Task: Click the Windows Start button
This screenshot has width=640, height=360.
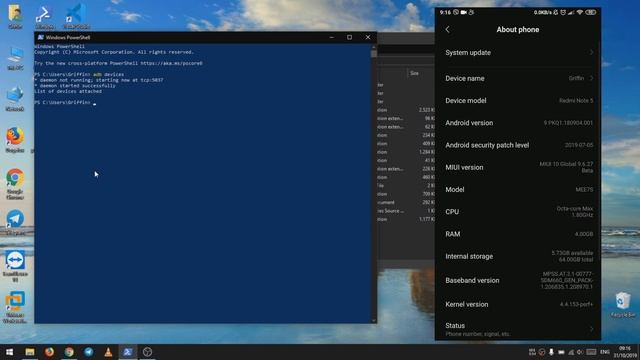Action: pos(9,351)
